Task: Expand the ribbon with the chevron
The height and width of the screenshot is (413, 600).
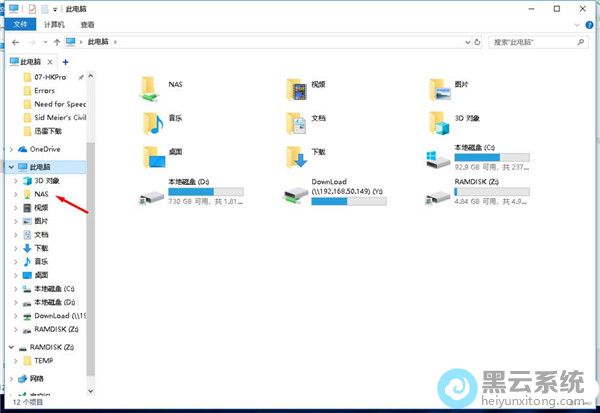Action: click(577, 25)
